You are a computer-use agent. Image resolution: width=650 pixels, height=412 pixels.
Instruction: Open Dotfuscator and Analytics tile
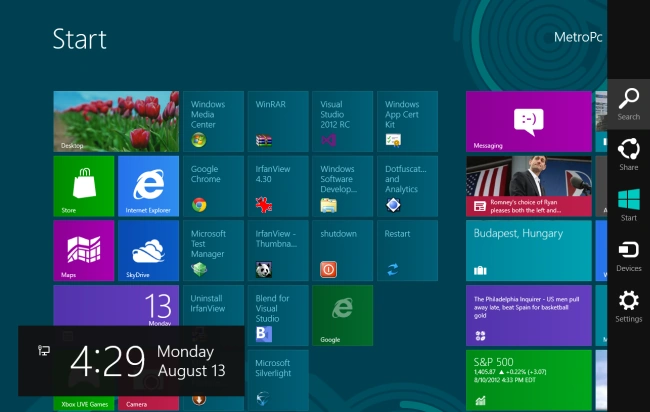[407, 186]
